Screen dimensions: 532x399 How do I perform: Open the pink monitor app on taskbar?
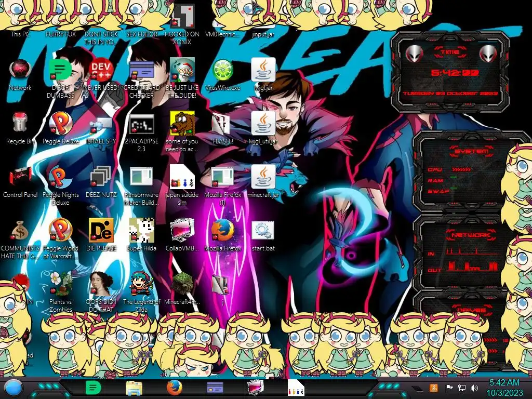tap(256, 388)
